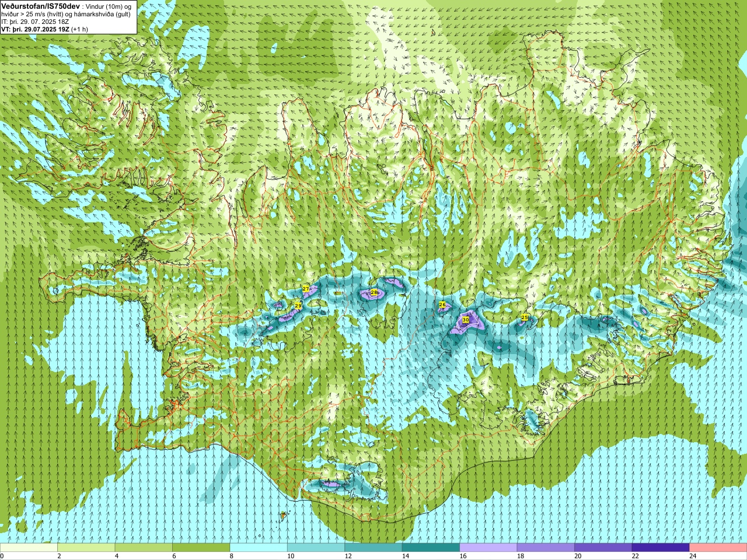
Task: Click the legend tick label '16'
Action: [x=463, y=556]
